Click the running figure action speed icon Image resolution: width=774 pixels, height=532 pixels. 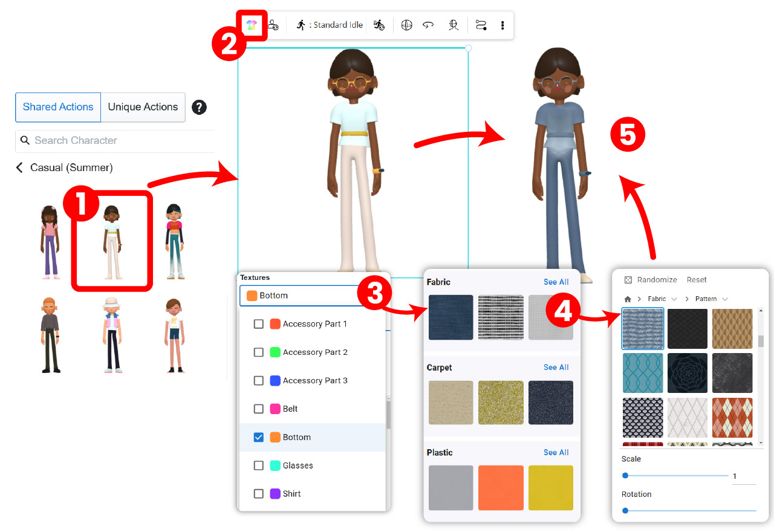pos(379,25)
